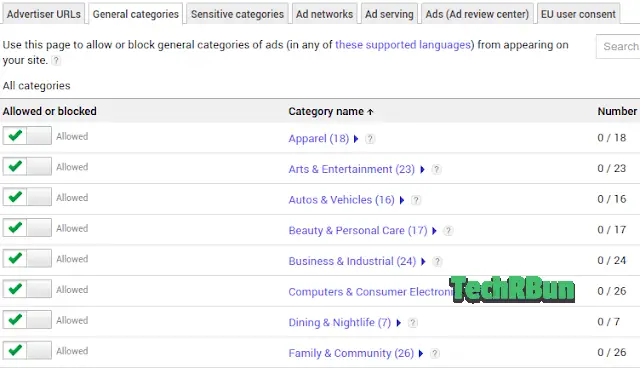The height and width of the screenshot is (368, 640).
Task: Click the 'Allowed or blocked' column header
Action: 49,111
